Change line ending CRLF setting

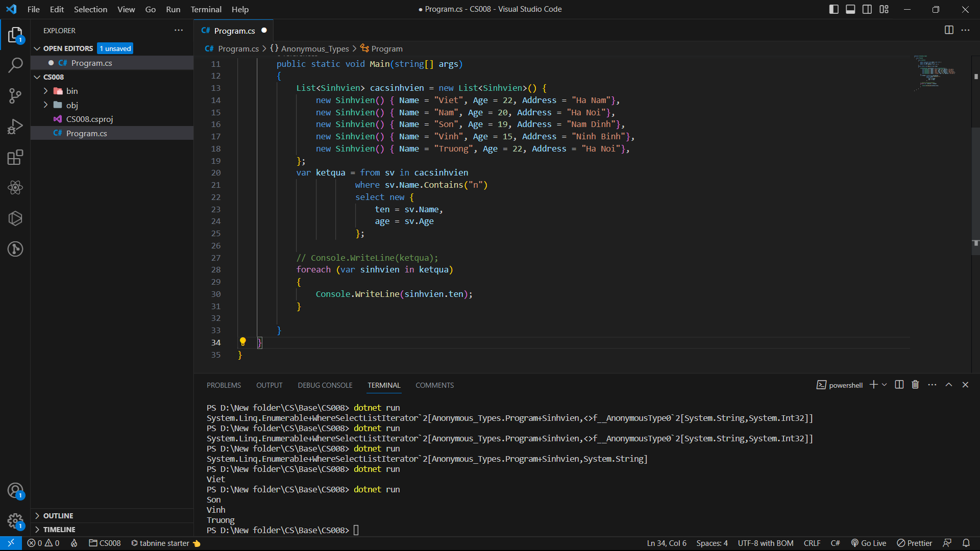(812, 543)
